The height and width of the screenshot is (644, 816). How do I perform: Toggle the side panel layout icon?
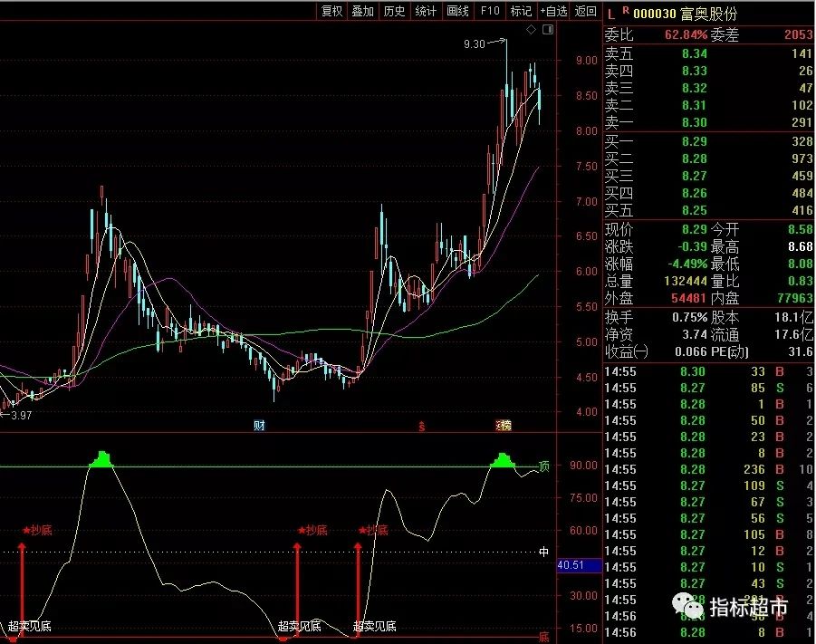tap(547, 30)
